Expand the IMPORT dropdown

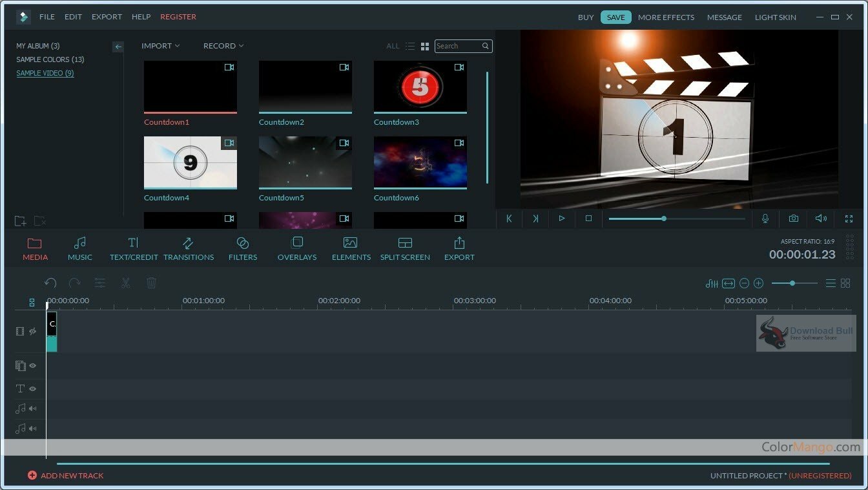click(161, 46)
